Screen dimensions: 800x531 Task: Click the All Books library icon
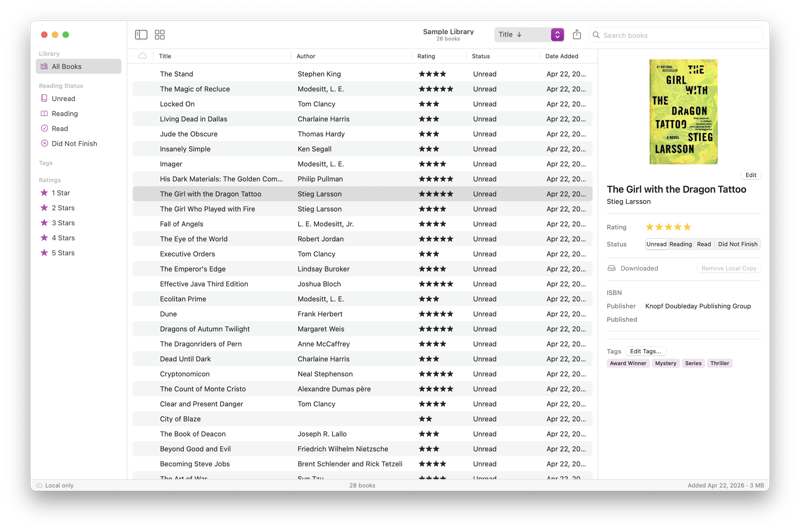tap(44, 66)
